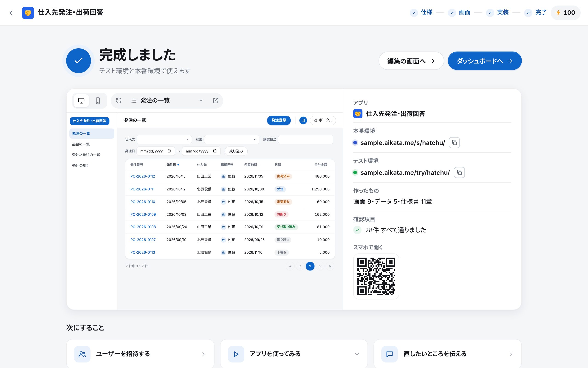Viewport: 588px width, 368px height.
Task: Go to first page with « button
Action: point(290,266)
